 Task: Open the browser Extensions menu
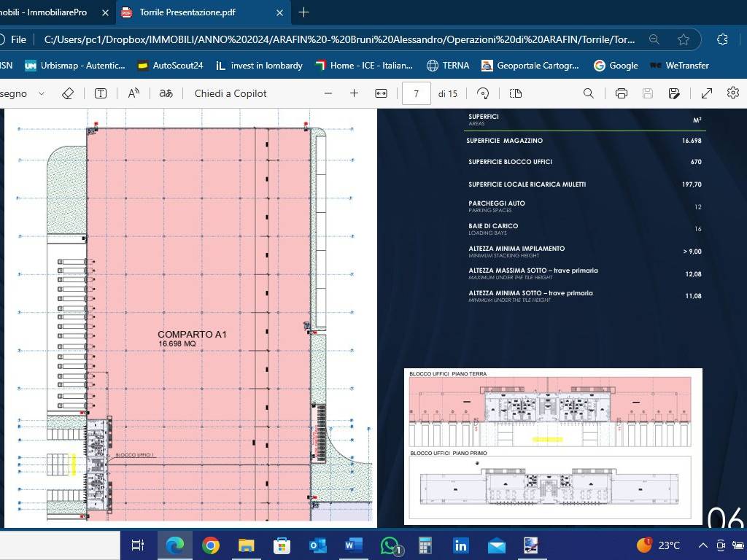coord(722,39)
